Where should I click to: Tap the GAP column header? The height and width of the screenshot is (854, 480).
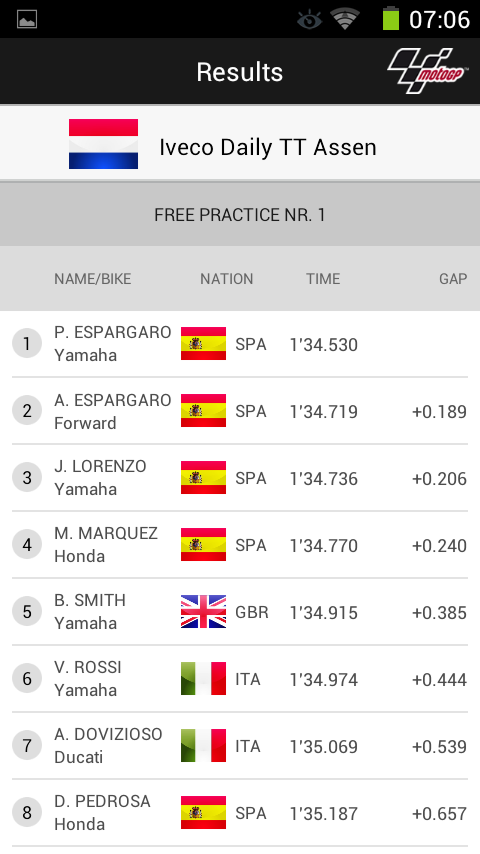tap(453, 279)
